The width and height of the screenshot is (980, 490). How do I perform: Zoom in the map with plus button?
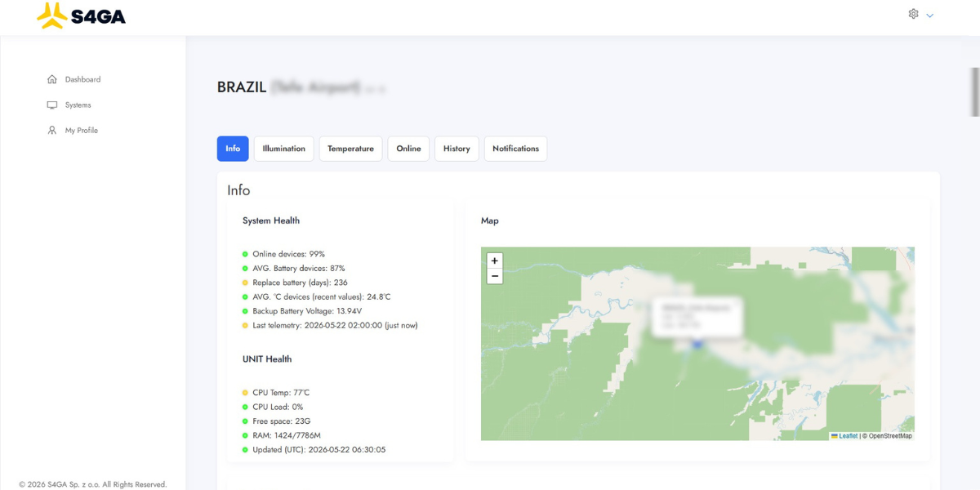(494, 261)
